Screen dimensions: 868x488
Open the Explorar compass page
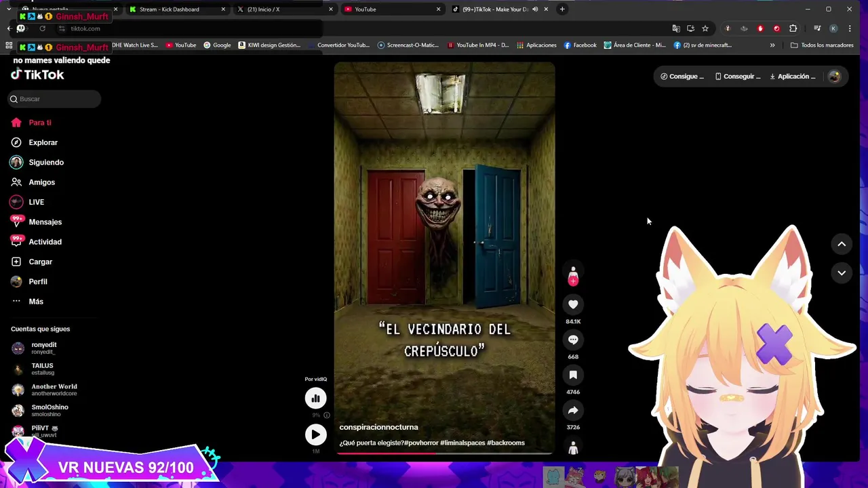point(34,142)
